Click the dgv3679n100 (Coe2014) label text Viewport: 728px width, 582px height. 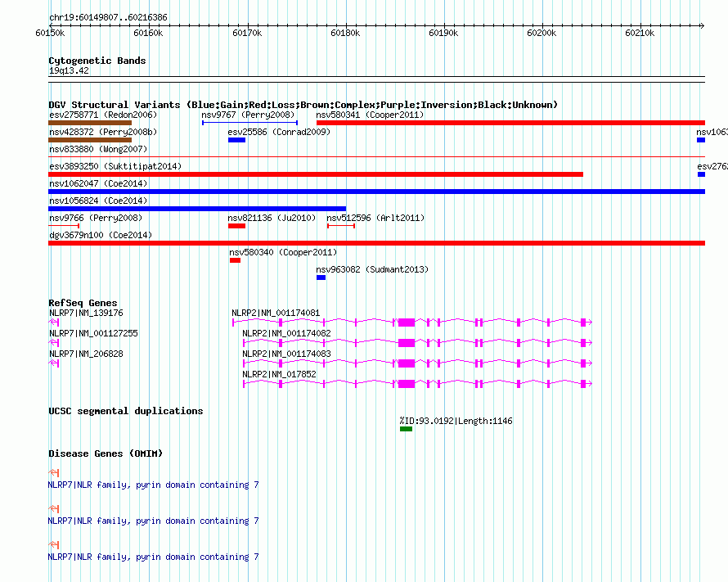(x=101, y=235)
